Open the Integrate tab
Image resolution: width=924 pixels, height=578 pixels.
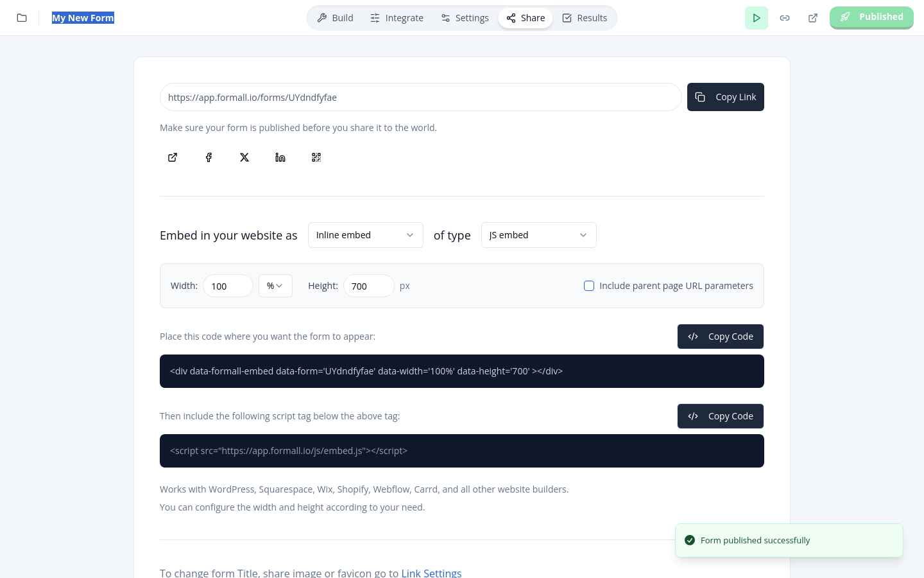point(397,18)
